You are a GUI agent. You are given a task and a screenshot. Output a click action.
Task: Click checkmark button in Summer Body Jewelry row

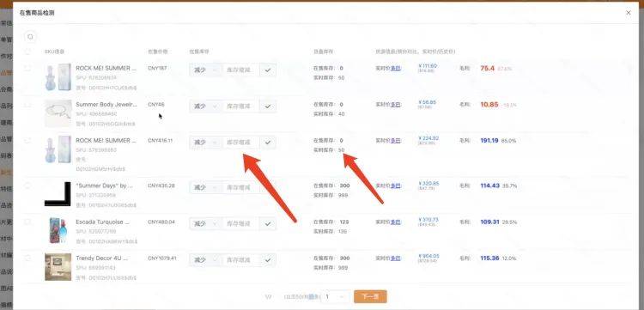pyautogui.click(x=268, y=106)
